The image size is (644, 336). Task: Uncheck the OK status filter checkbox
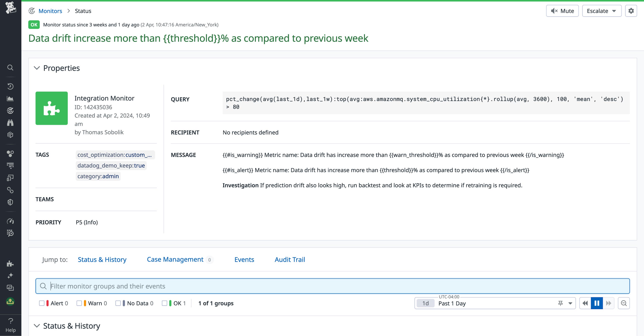(x=165, y=303)
